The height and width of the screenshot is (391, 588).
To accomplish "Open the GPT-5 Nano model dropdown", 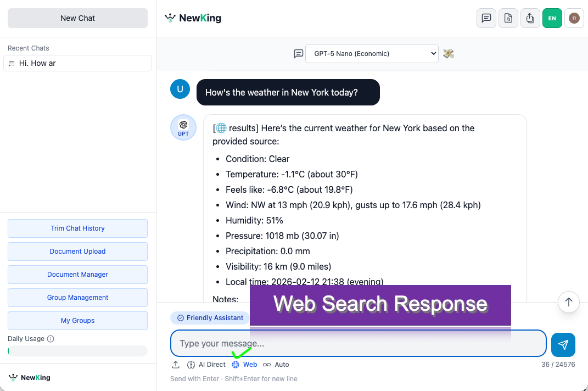I will click(x=372, y=53).
